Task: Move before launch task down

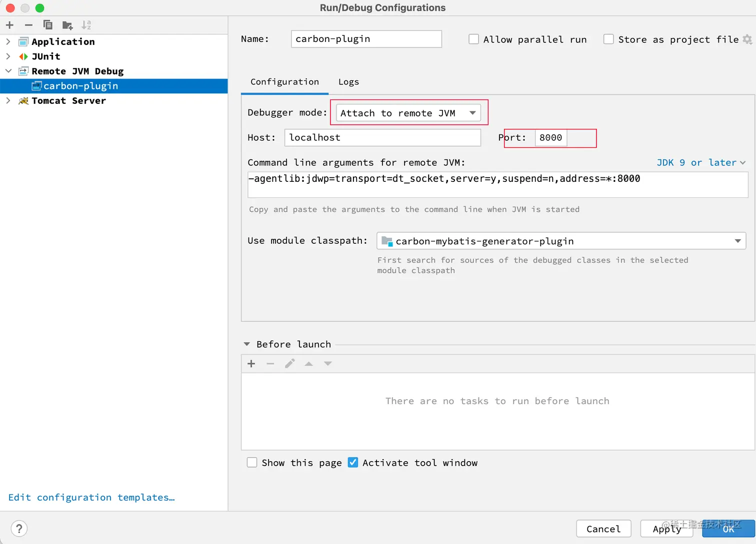Action: (328, 364)
